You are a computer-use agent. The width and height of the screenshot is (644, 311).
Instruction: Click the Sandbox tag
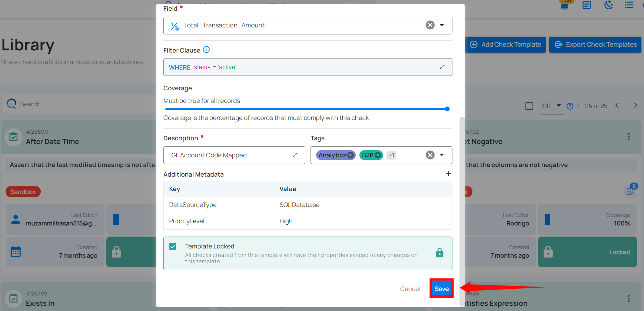tap(23, 192)
